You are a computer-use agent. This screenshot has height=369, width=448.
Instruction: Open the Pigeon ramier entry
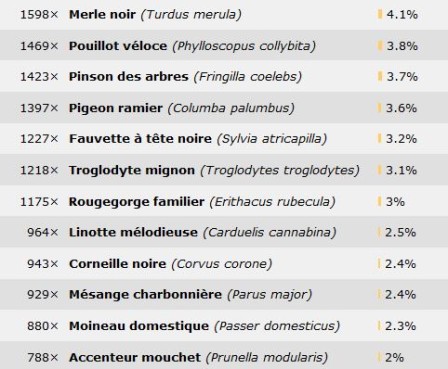[116, 108]
